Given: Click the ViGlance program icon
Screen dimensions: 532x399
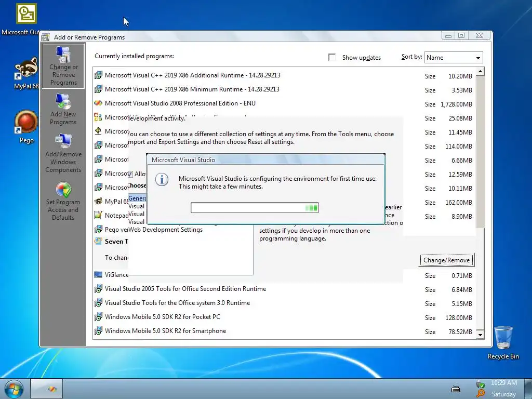Looking at the screenshot, I should coord(98,275).
